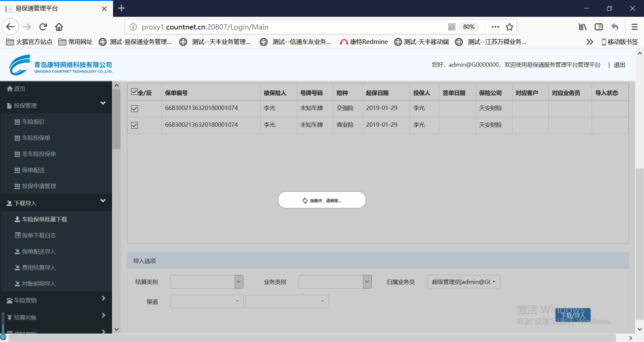The height and width of the screenshot is (342, 644).
Task: Open the QR code icon in address bar
Action: pos(451,27)
